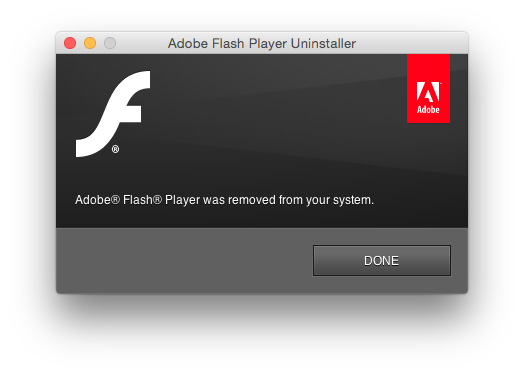Click the white Flash 'f' logo

pyautogui.click(x=113, y=114)
